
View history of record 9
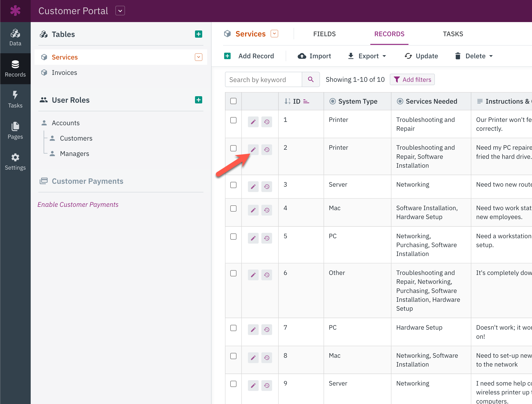(267, 386)
